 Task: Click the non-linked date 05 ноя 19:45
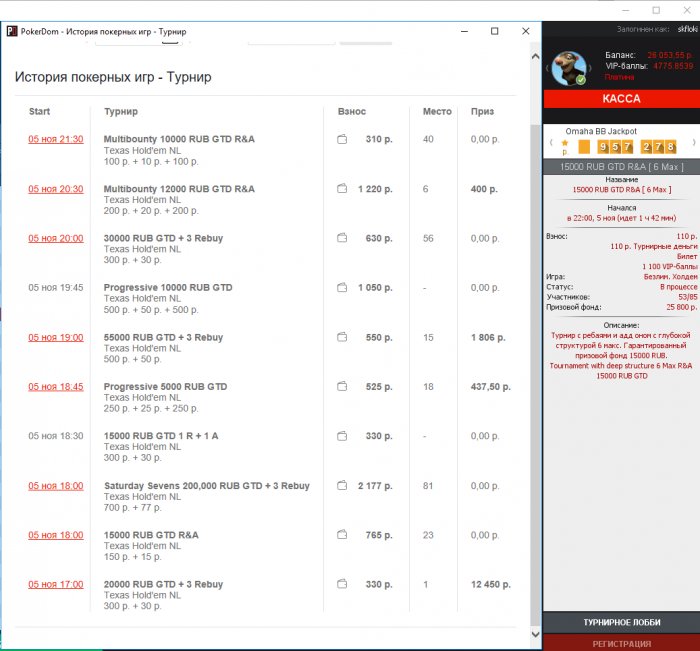click(56, 288)
